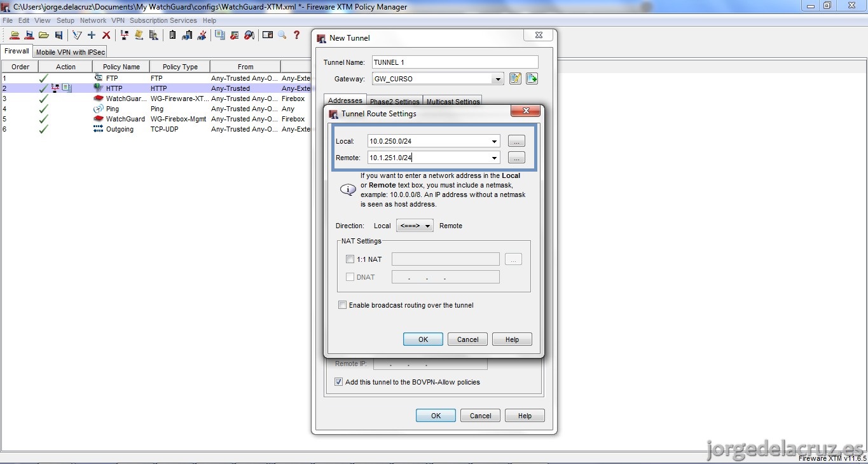
Task: Open the VPN menu
Action: pos(118,20)
